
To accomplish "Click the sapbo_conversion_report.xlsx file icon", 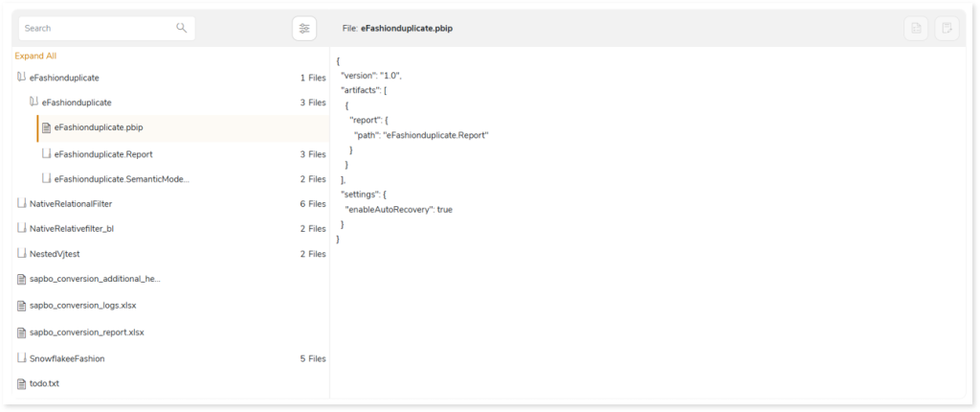I will [x=22, y=332].
